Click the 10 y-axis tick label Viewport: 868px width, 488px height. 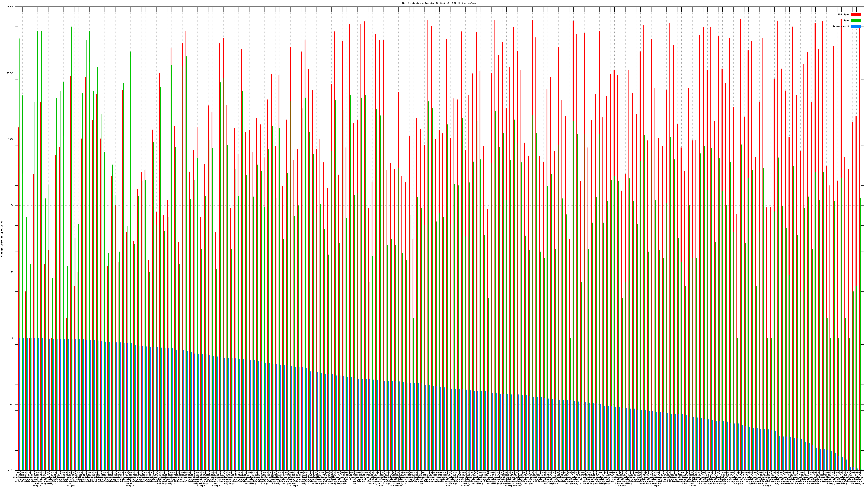(x=12, y=272)
